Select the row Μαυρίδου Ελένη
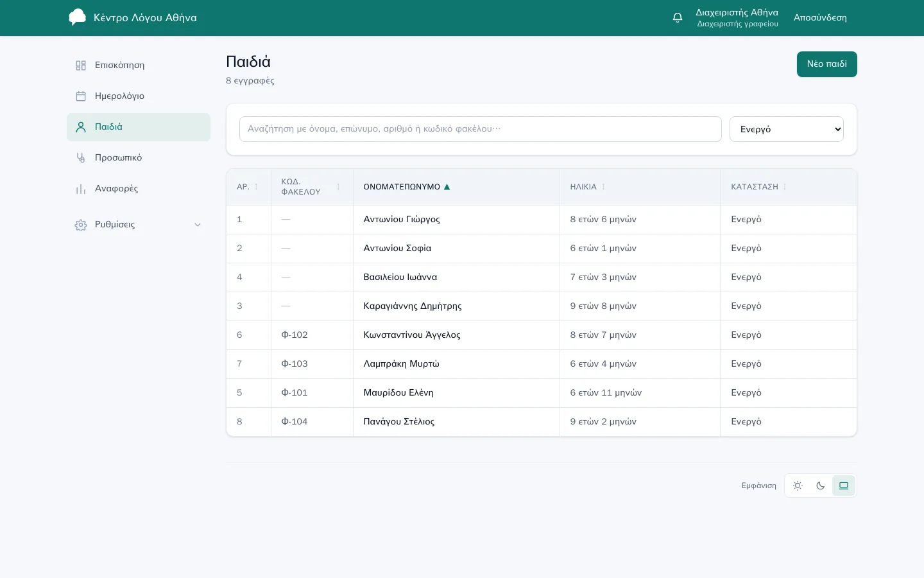Screen dimensions: 924x578 [x=542, y=393]
